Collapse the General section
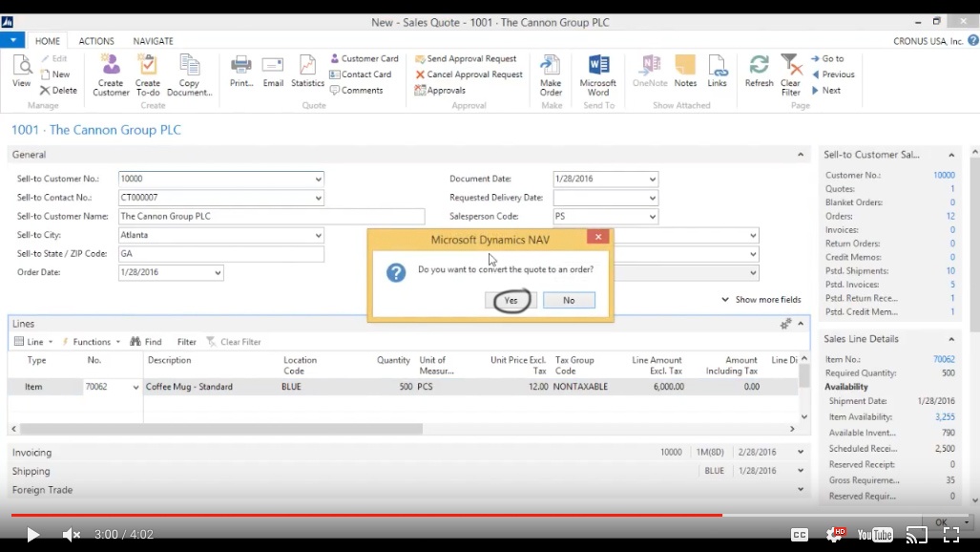The width and height of the screenshot is (980, 552). coord(801,155)
